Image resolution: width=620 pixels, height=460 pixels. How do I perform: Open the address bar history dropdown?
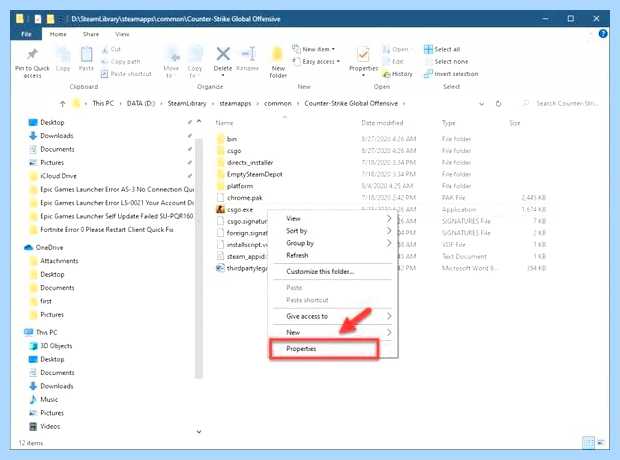coord(481,104)
